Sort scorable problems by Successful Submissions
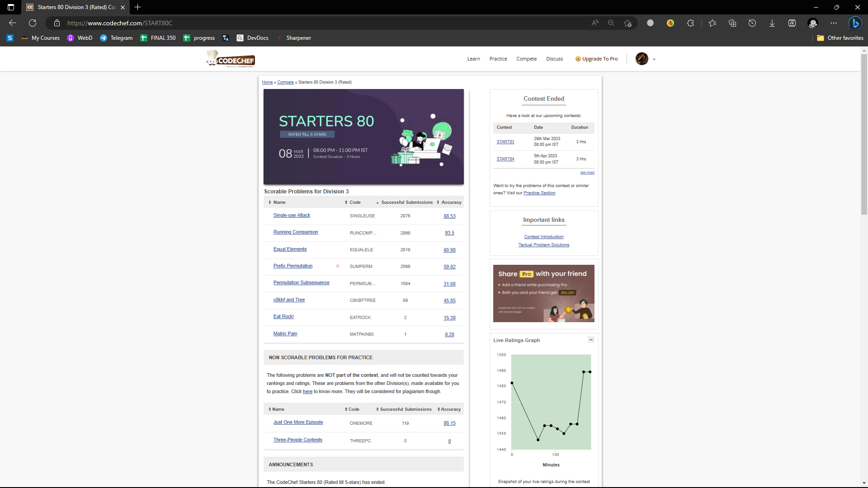This screenshot has height=488, width=868. pyautogui.click(x=406, y=202)
